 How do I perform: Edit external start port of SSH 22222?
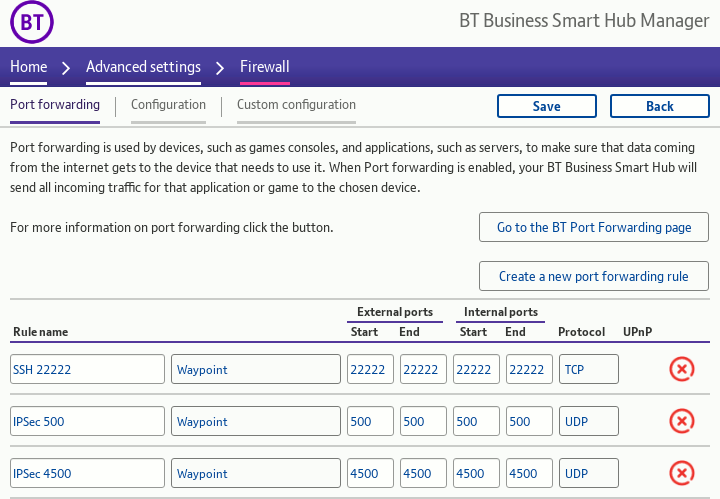tap(370, 369)
